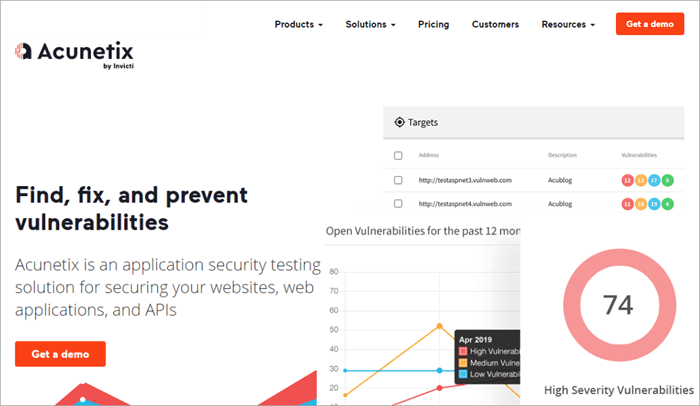Click the blue data point on the 30 line
700x406 pixels.
pos(439,370)
